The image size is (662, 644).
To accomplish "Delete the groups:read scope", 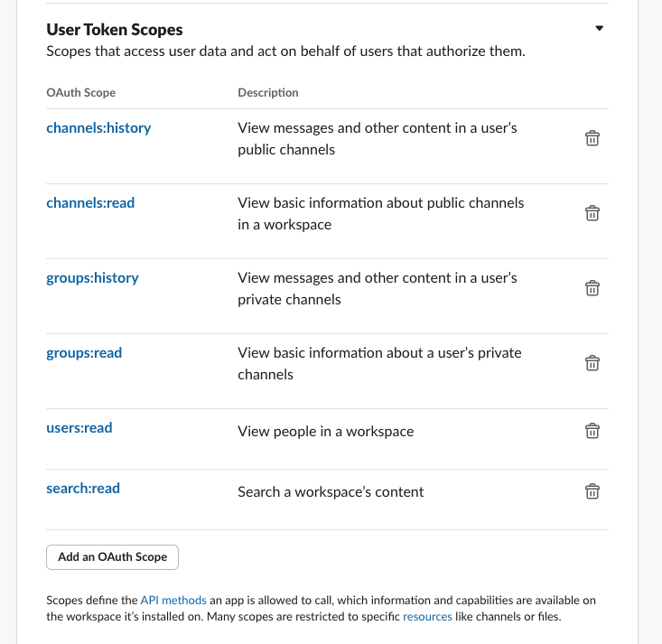I will [592, 363].
